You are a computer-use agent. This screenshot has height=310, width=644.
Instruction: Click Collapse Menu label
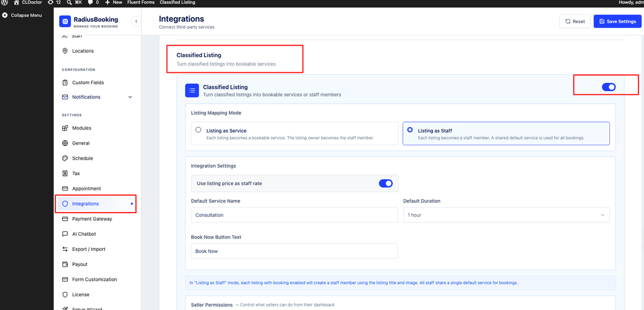coord(26,16)
